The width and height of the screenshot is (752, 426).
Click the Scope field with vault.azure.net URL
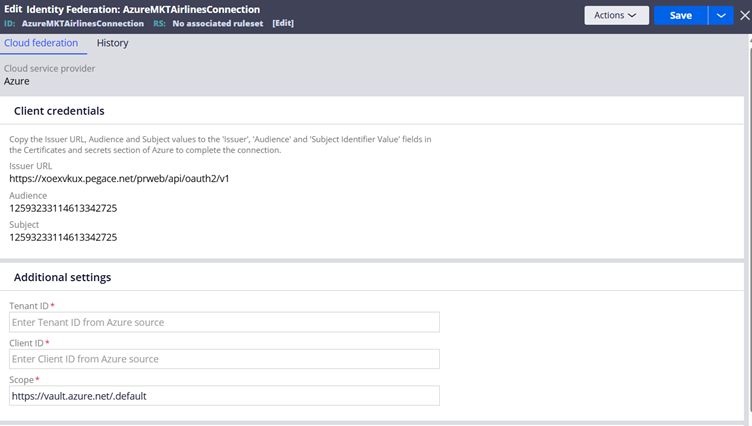(224, 396)
